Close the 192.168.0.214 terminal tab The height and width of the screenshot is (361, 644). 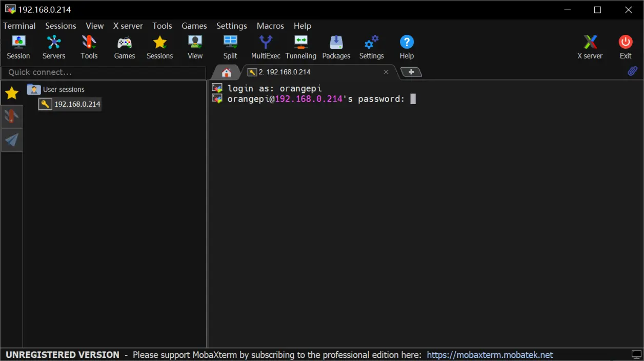[x=386, y=72]
